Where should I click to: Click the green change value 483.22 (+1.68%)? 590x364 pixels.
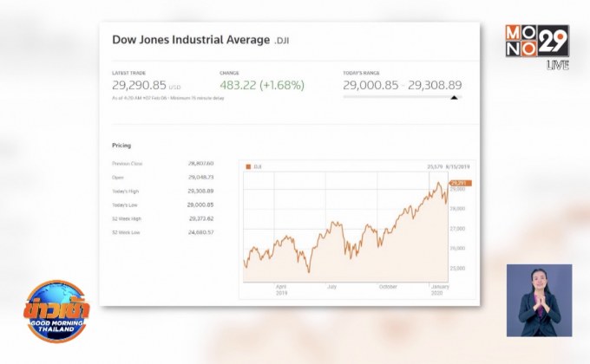click(267, 86)
